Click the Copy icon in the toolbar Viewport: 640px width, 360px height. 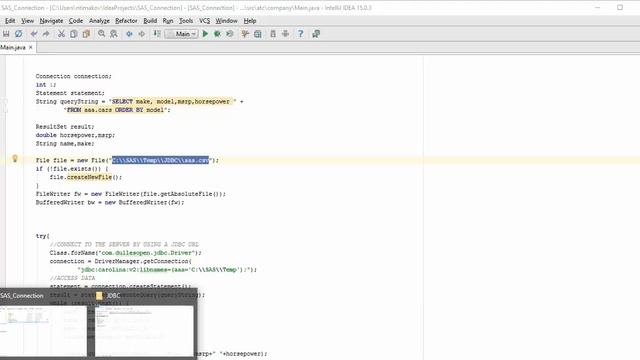tap(73, 34)
